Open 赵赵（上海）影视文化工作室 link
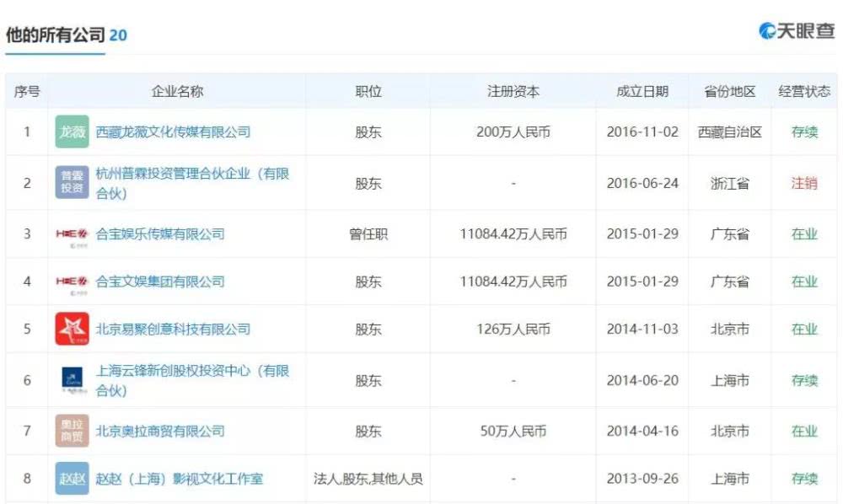Screen dimensions: 843x504 180,478
